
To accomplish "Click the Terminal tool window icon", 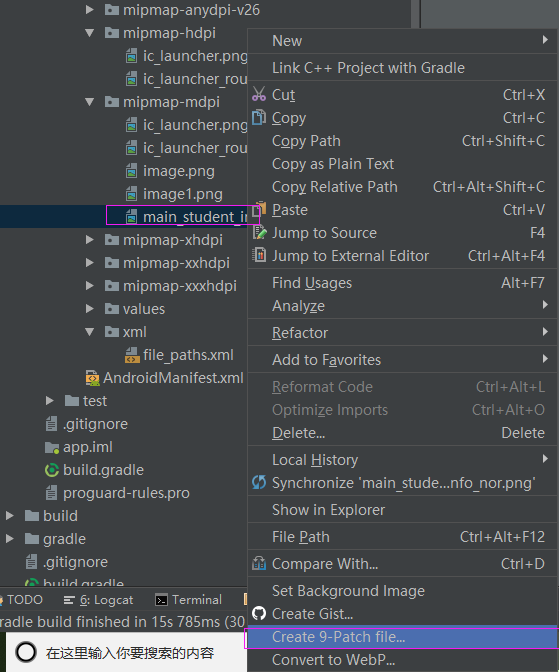I will coord(161,600).
